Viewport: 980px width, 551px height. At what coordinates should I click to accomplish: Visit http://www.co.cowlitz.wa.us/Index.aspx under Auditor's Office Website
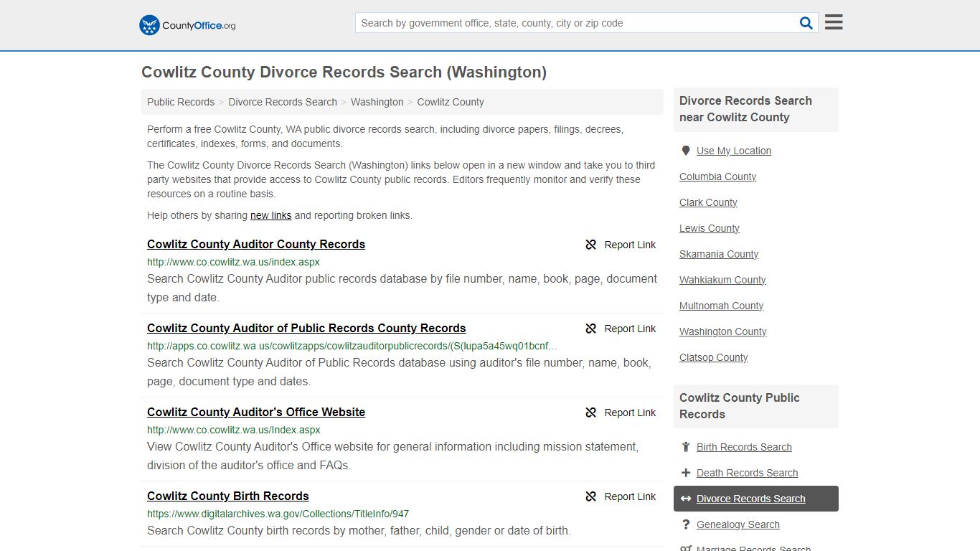pos(233,430)
